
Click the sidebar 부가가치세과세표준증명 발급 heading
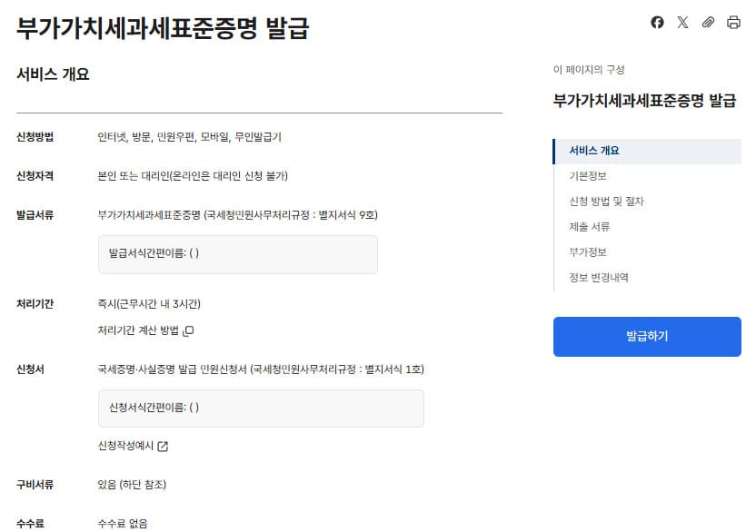pyautogui.click(x=646, y=98)
